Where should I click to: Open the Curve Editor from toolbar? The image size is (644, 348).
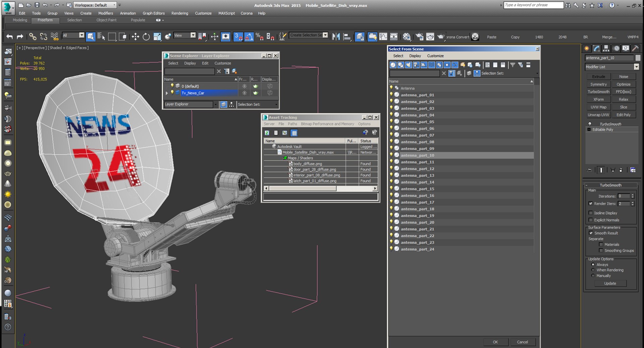tap(383, 37)
